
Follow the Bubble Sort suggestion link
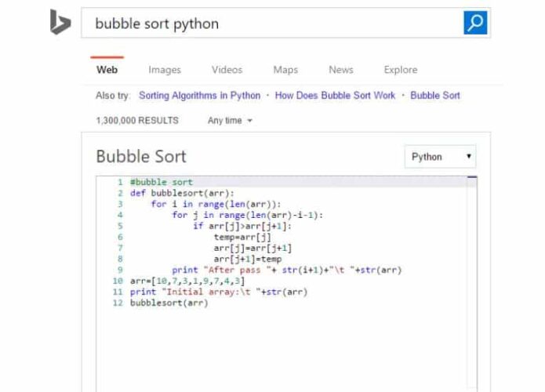pyautogui.click(x=435, y=96)
